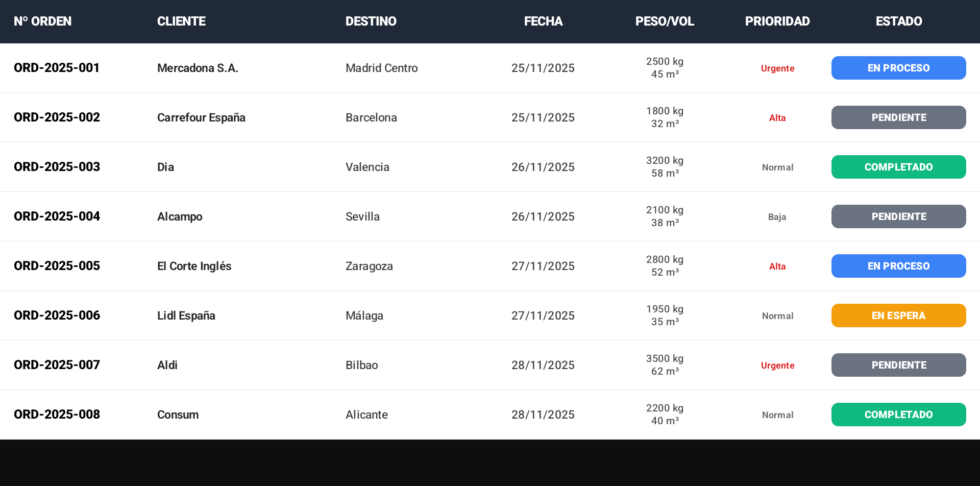
Task: Click the PRIORIDAD column header
Action: click(x=777, y=21)
